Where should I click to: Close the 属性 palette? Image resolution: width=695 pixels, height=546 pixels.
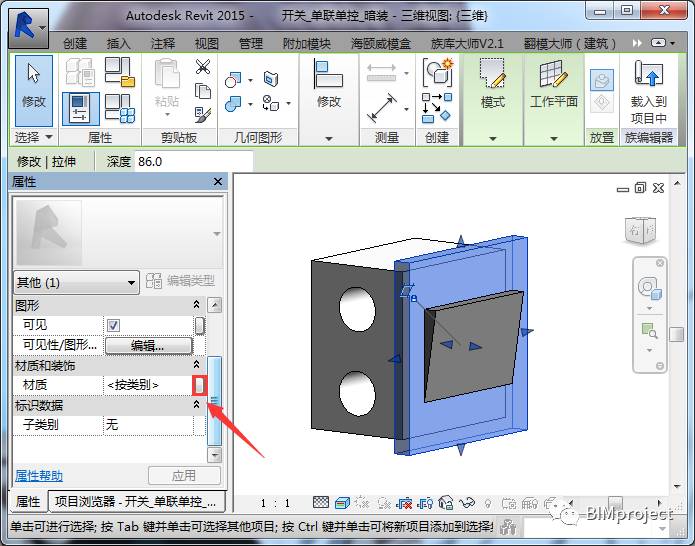(218, 181)
